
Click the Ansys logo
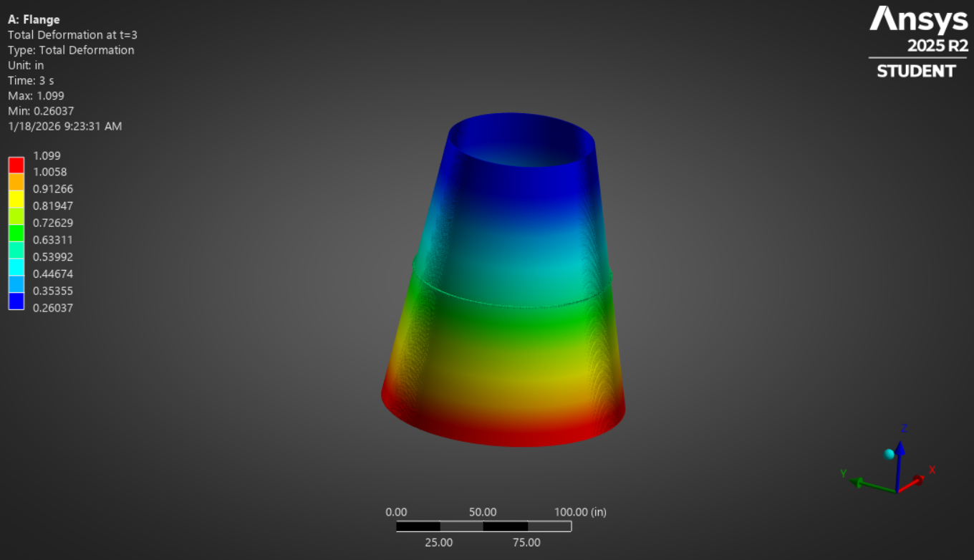click(x=918, y=20)
